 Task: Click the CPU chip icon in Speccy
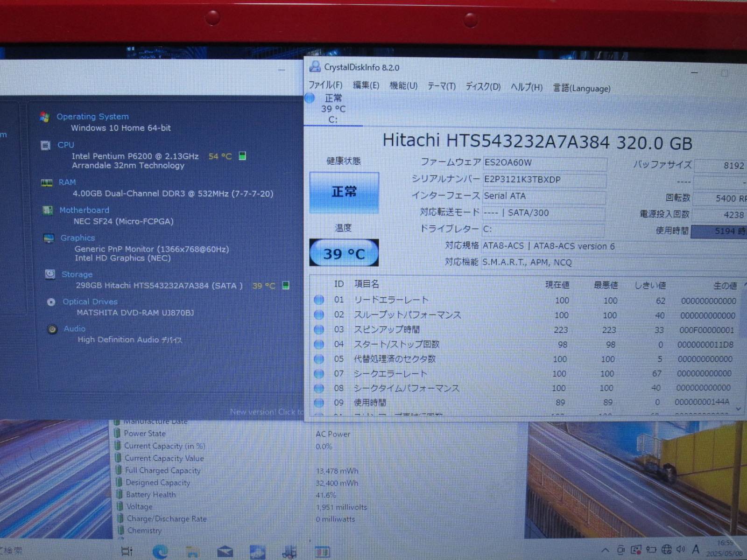click(45, 146)
